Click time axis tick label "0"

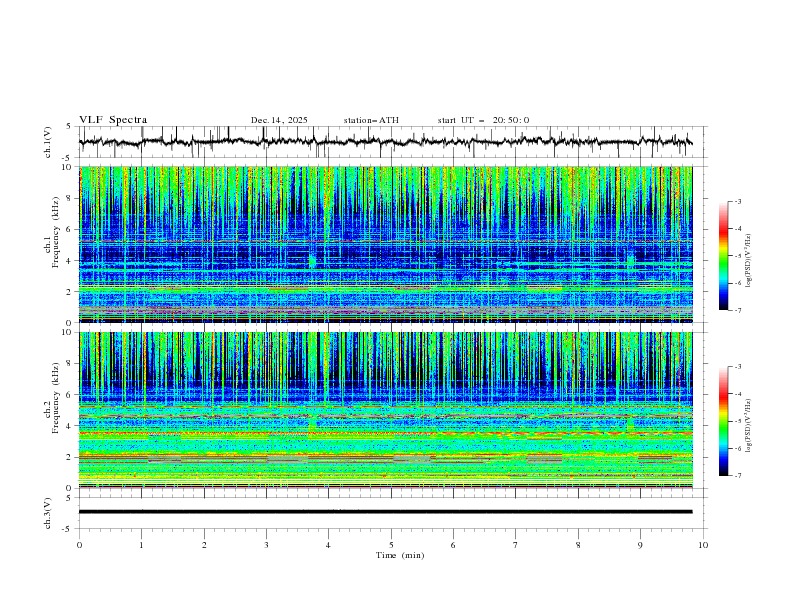pos(79,545)
